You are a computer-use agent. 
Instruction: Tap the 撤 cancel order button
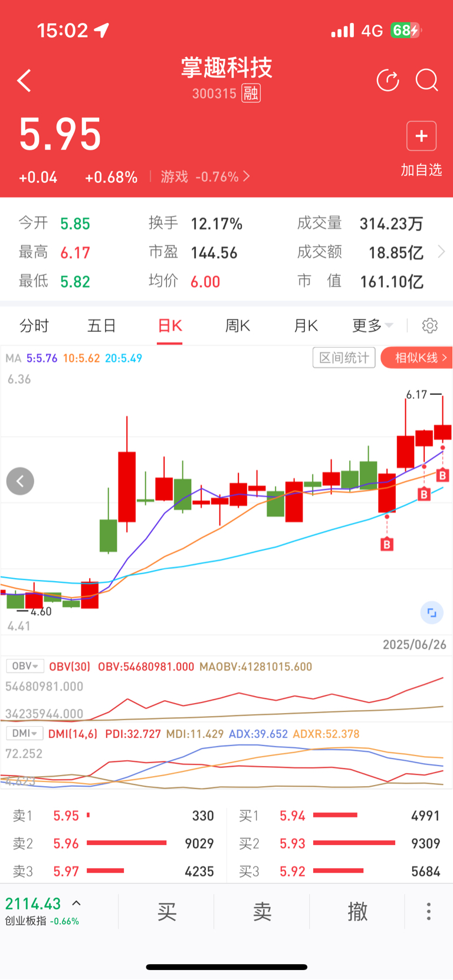pyautogui.click(x=357, y=911)
